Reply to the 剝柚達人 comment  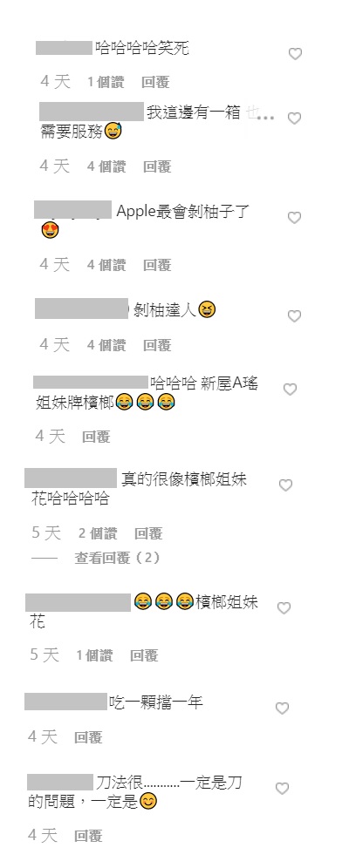point(157,345)
